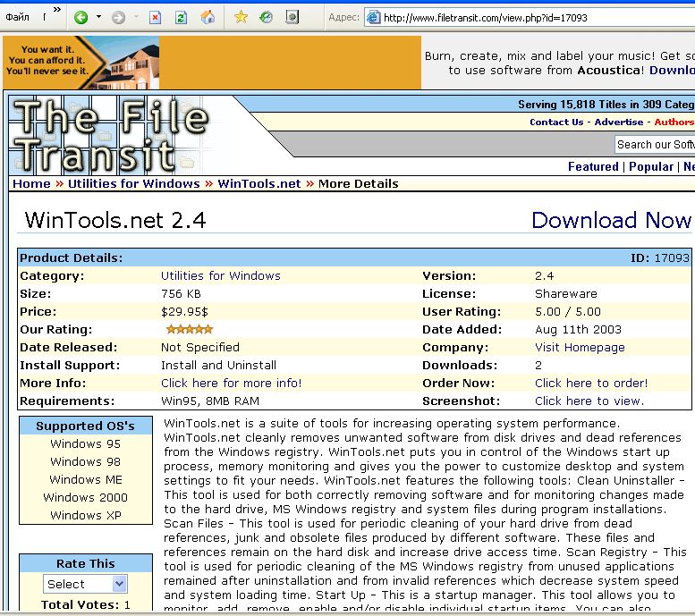Click the 5.00 / 5.00 user rating
Image resolution: width=695 pixels, height=616 pixels.
pyautogui.click(x=568, y=311)
